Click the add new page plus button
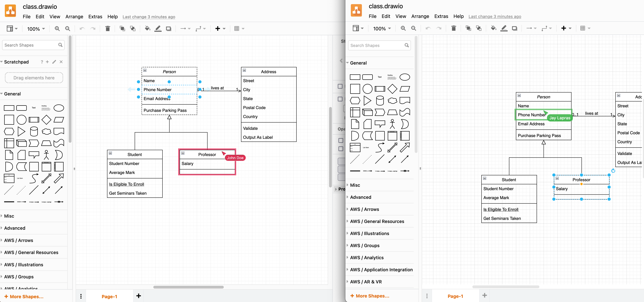The height and width of the screenshot is (302, 644). click(485, 296)
